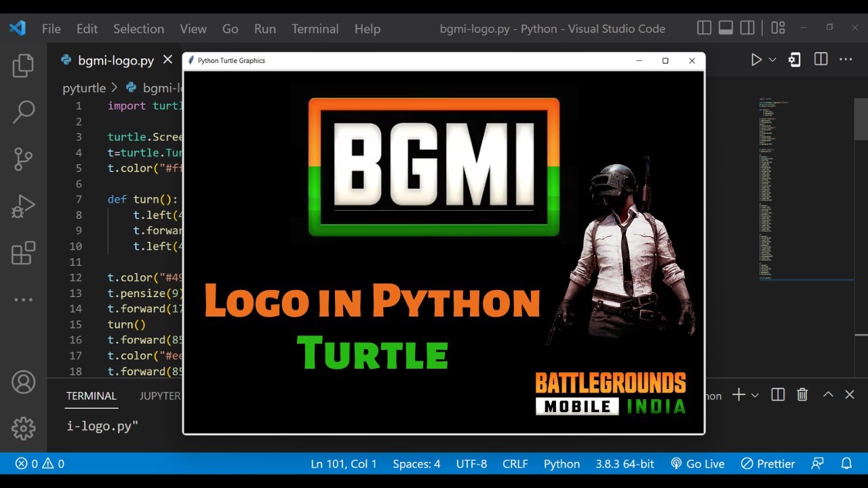Switch to the TERMINAL panel tab

pos(92,396)
